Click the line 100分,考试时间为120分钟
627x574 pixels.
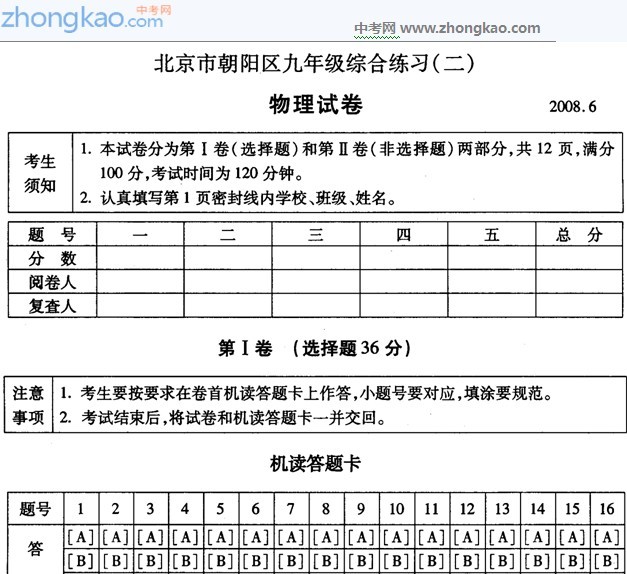coord(202,173)
